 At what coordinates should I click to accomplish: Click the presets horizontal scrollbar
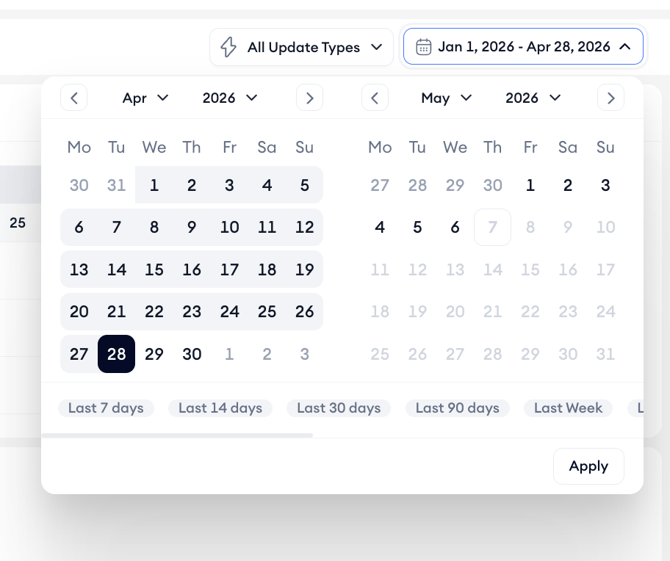(x=177, y=435)
